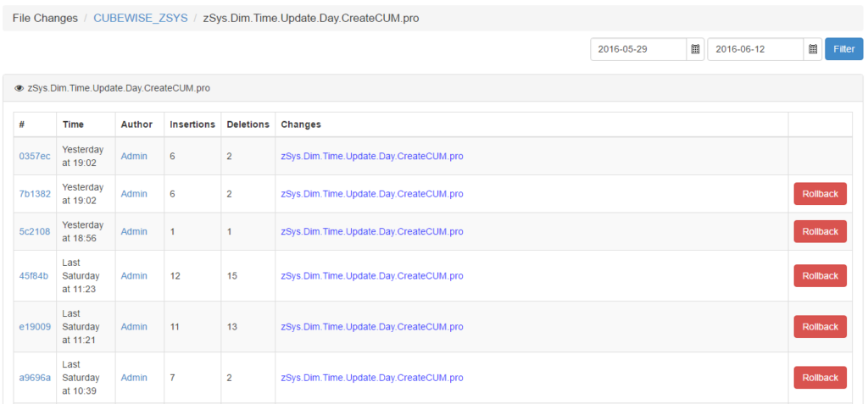The height and width of the screenshot is (404, 868).
Task: Rollback commit 45f84b
Action: [x=820, y=276]
